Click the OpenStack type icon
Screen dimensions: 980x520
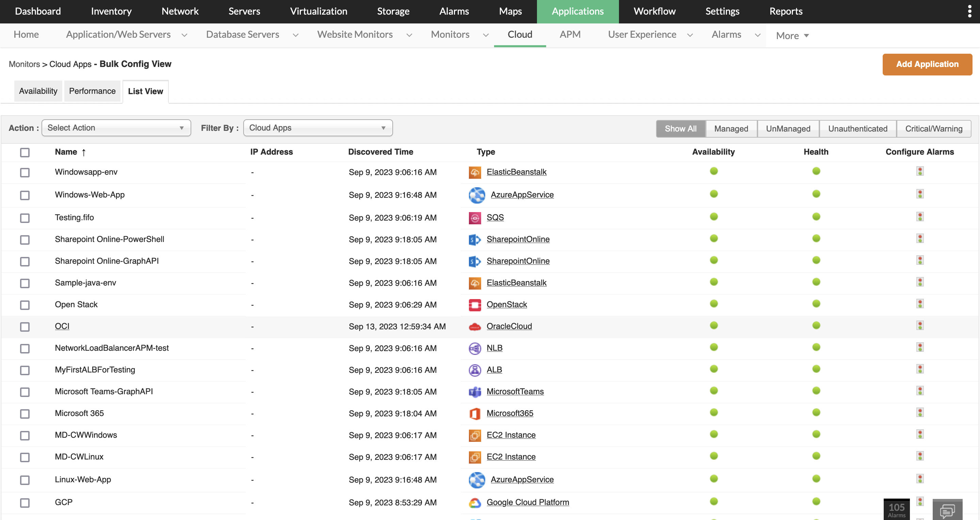474,305
